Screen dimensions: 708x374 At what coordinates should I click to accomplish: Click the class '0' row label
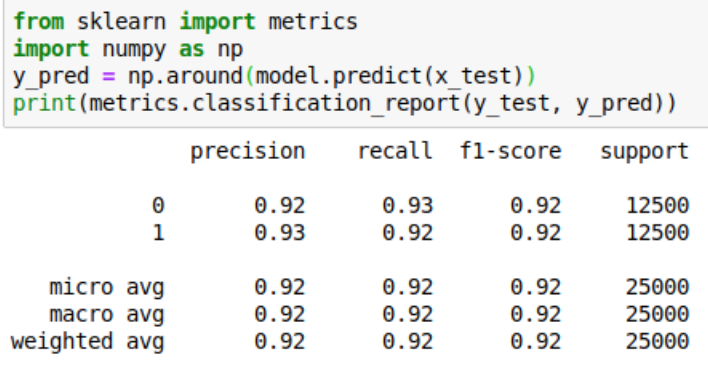coord(158,206)
